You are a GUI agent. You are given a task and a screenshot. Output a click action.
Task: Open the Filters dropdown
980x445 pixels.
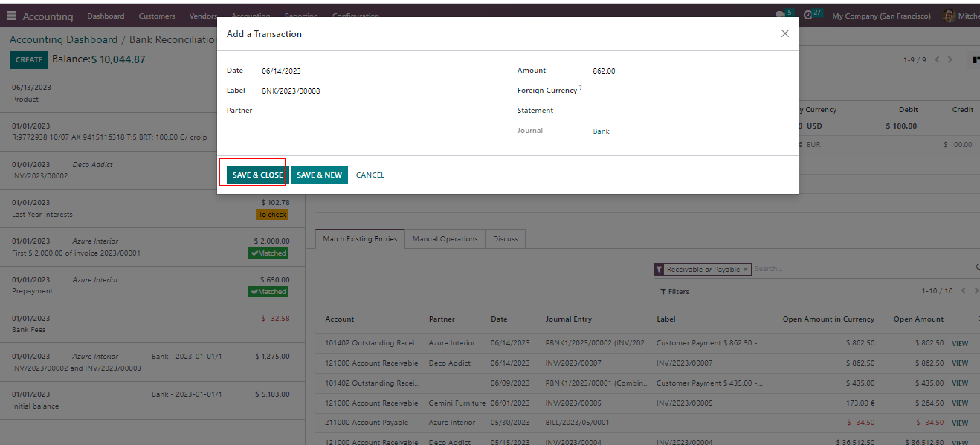[675, 292]
